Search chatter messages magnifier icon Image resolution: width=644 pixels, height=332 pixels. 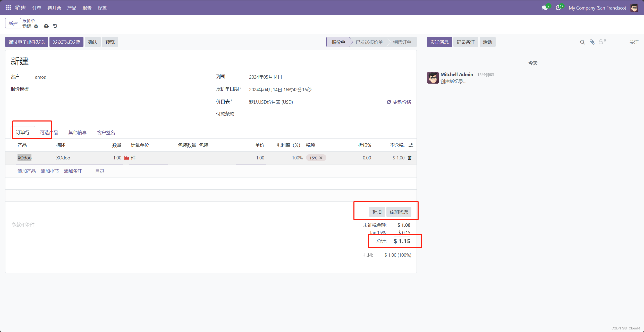click(582, 42)
